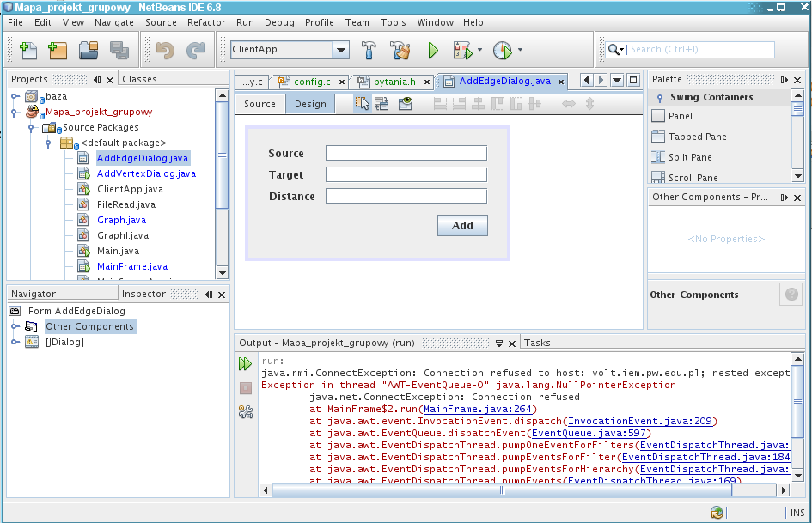
Task: Click Re-run green double arrow in Output
Action: coord(245,363)
